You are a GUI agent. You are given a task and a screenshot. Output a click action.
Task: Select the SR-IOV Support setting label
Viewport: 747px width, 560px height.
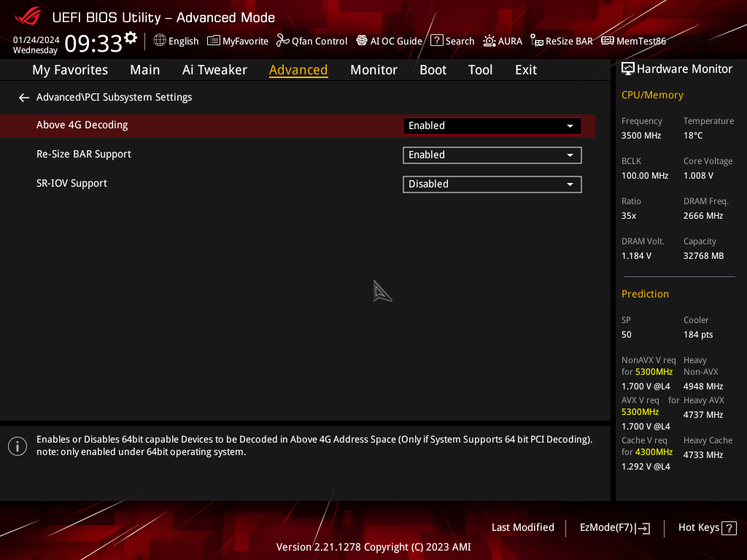point(71,184)
